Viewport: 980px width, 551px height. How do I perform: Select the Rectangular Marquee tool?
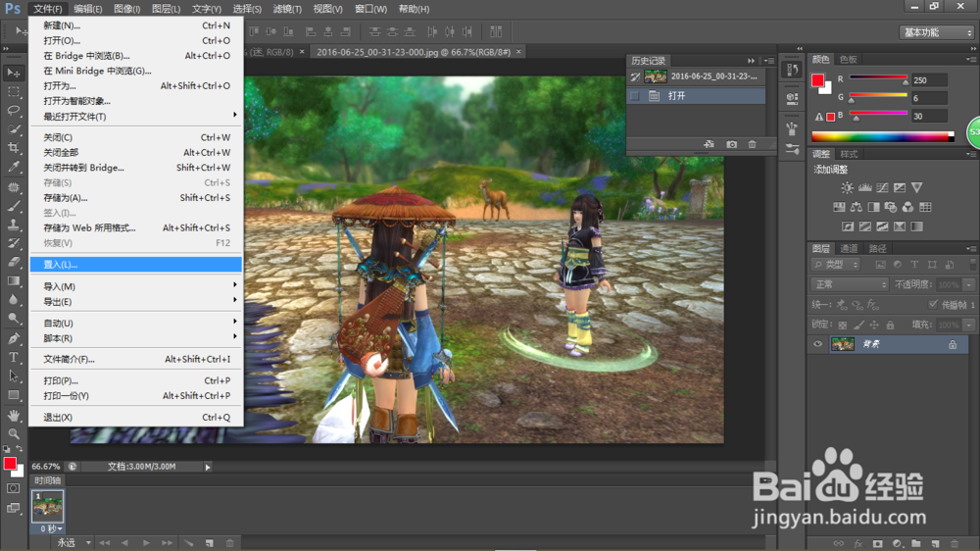pyautogui.click(x=13, y=92)
